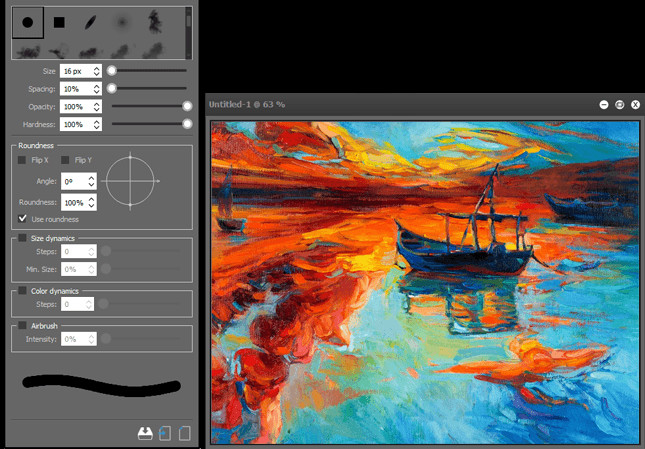Select the square brush preset

coord(59,22)
